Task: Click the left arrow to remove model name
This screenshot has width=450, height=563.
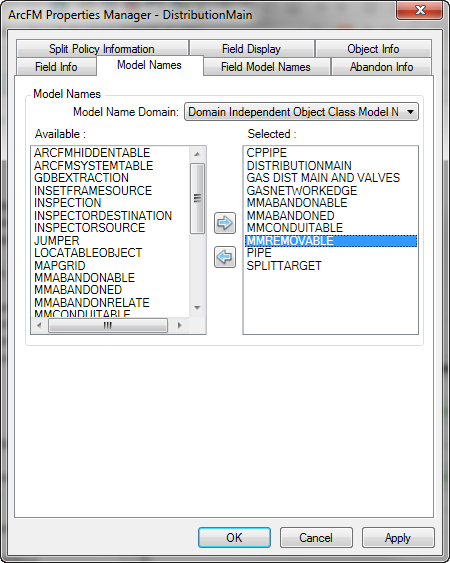Action: pyautogui.click(x=225, y=257)
